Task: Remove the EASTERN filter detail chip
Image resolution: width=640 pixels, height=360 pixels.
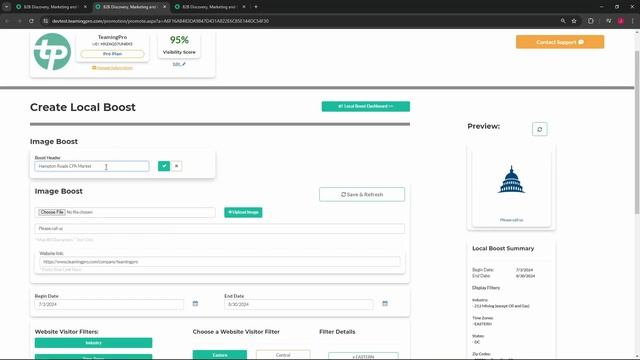Action: [363, 356]
